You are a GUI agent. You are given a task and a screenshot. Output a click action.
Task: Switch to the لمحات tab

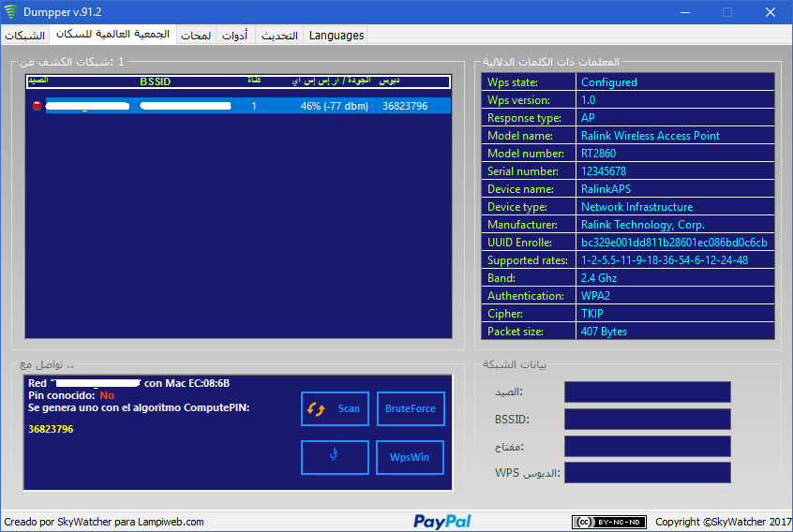click(x=196, y=36)
